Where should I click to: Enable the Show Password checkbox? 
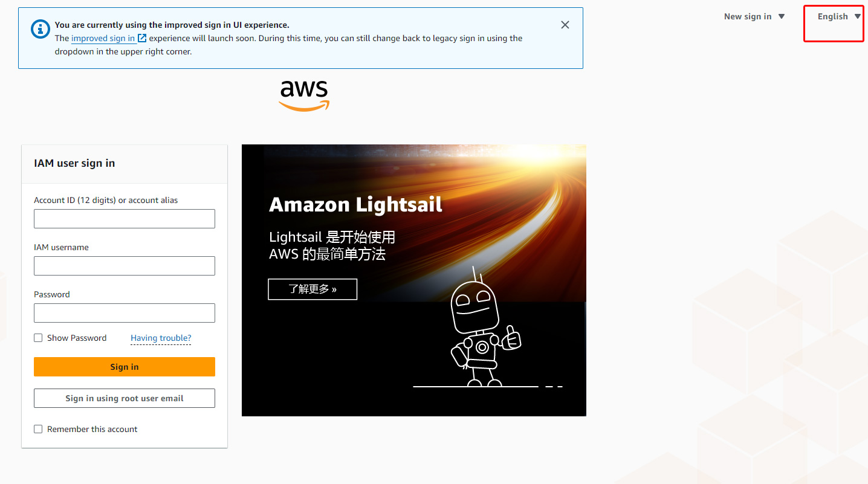click(38, 338)
